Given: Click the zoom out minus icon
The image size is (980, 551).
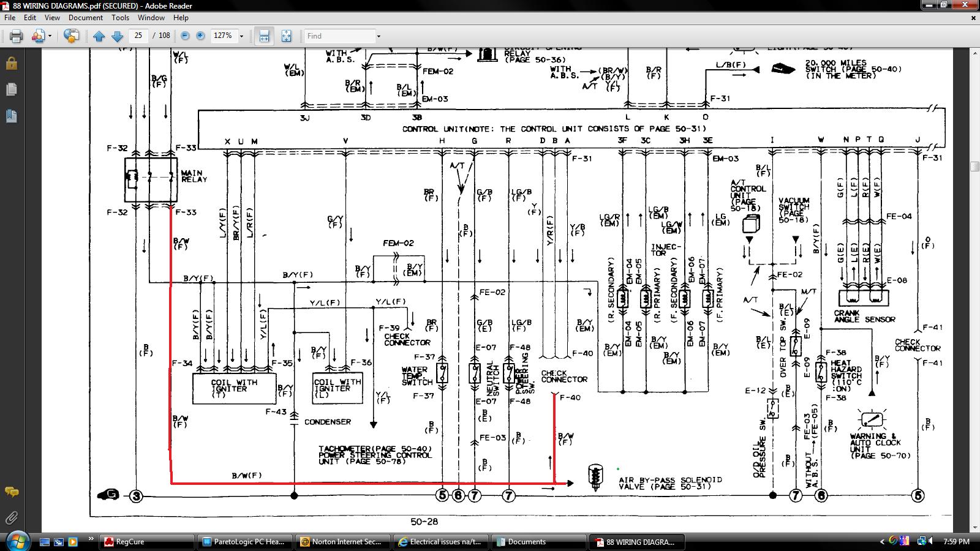Looking at the screenshot, I should coord(185,36).
